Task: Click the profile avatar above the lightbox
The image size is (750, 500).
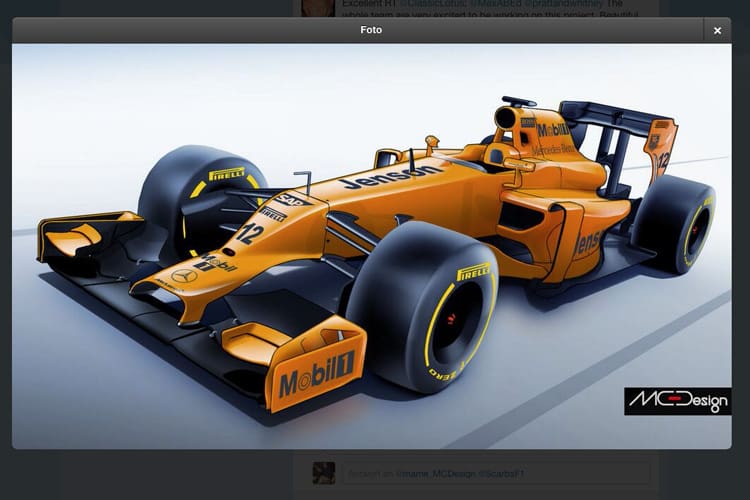Action: 318,7
